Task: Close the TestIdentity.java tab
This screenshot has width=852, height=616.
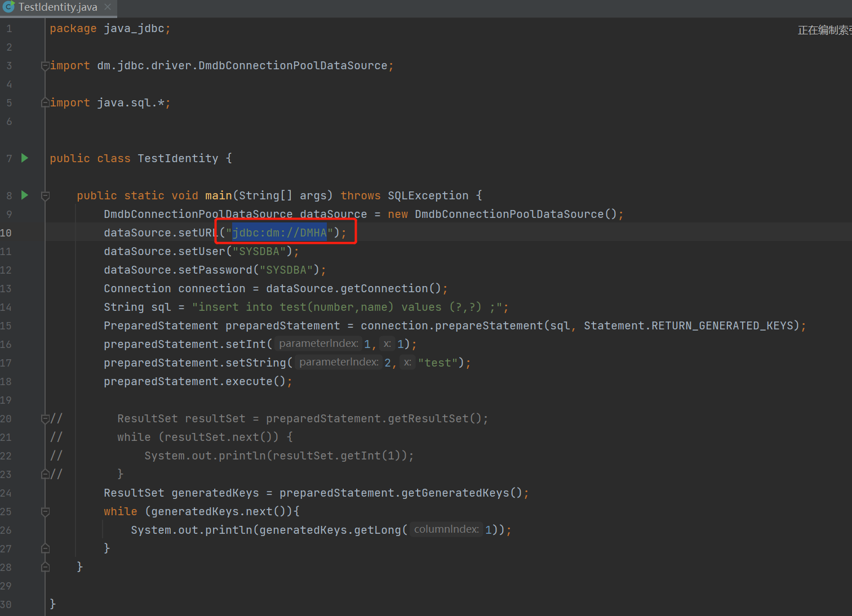Action: (108, 7)
